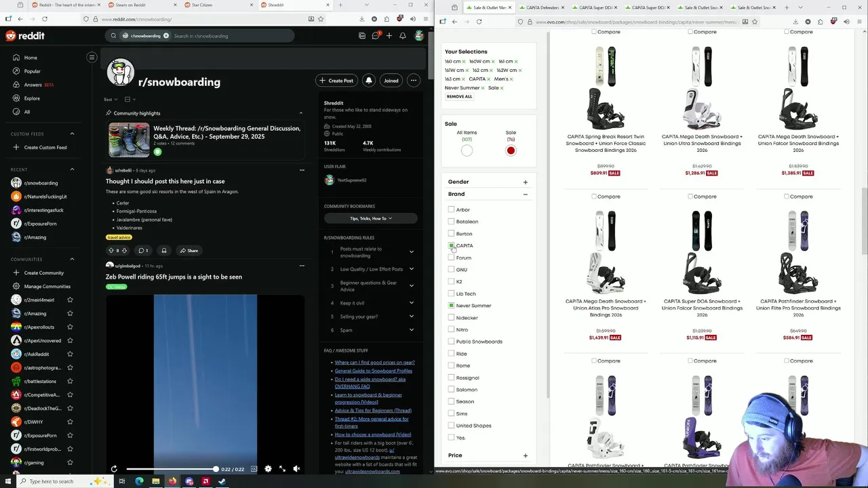Image resolution: width=868 pixels, height=488 pixels.
Task: Upvote the 'Thought I should post this' post
Action: [111, 251]
